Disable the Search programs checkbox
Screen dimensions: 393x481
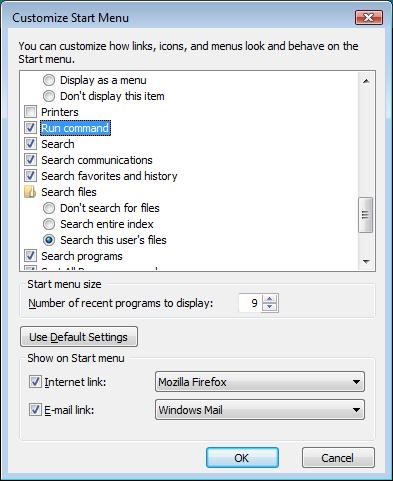30,256
